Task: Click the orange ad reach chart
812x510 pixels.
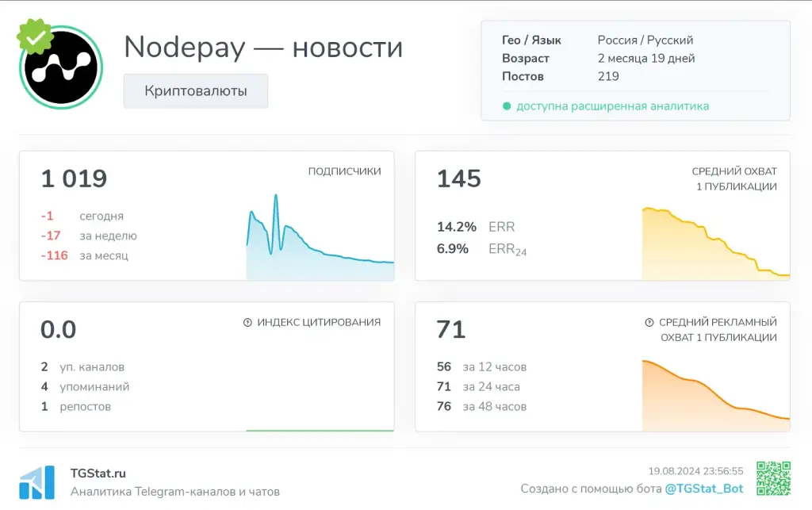Action: coord(716,395)
